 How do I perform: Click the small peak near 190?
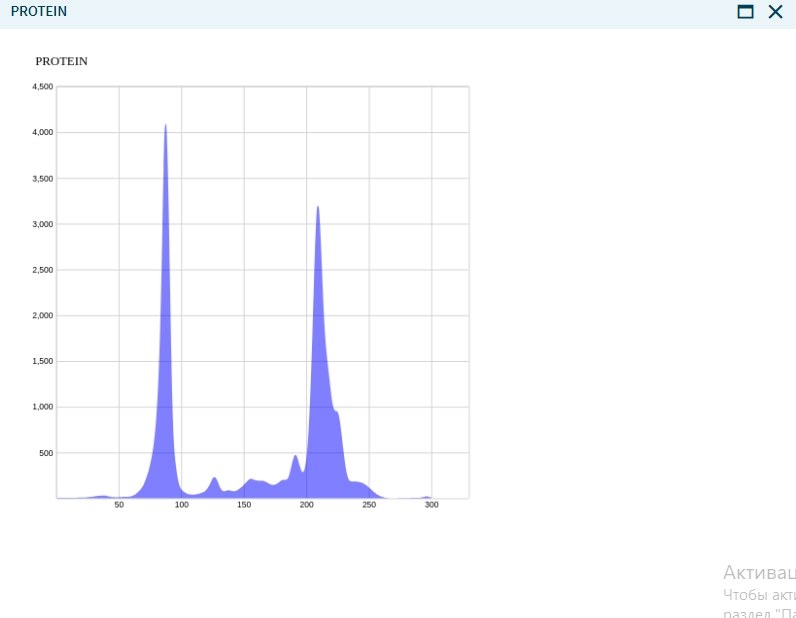[295, 457]
